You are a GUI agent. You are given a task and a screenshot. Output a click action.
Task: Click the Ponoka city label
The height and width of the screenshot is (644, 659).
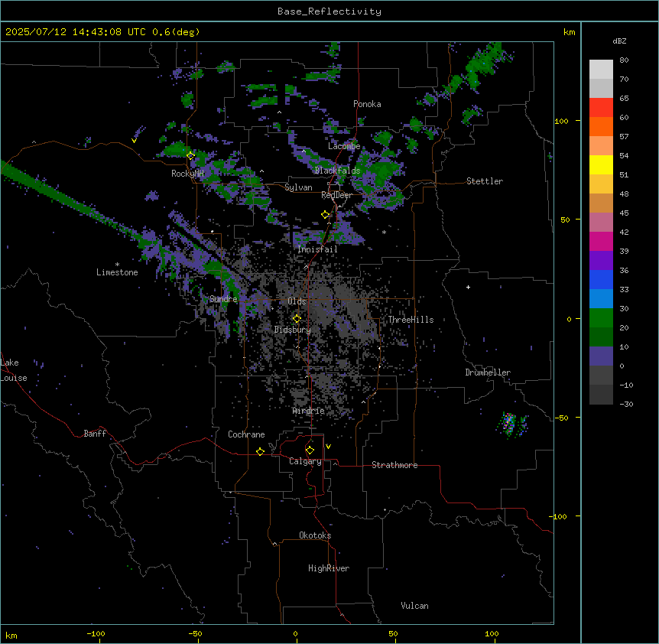click(x=367, y=104)
